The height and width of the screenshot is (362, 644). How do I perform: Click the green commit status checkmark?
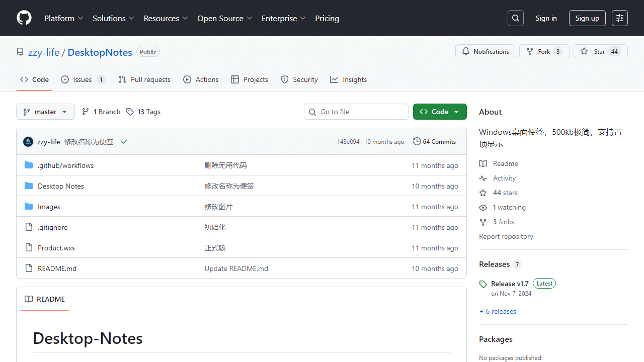click(124, 142)
